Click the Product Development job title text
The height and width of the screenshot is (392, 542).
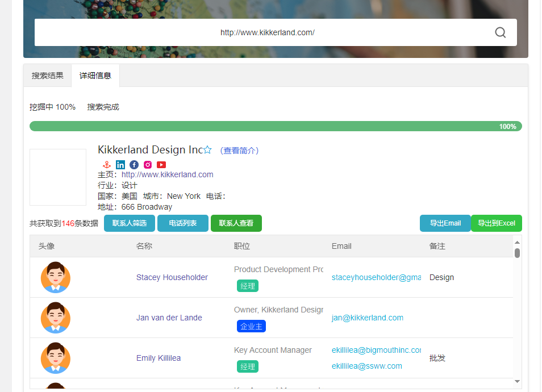point(278,269)
